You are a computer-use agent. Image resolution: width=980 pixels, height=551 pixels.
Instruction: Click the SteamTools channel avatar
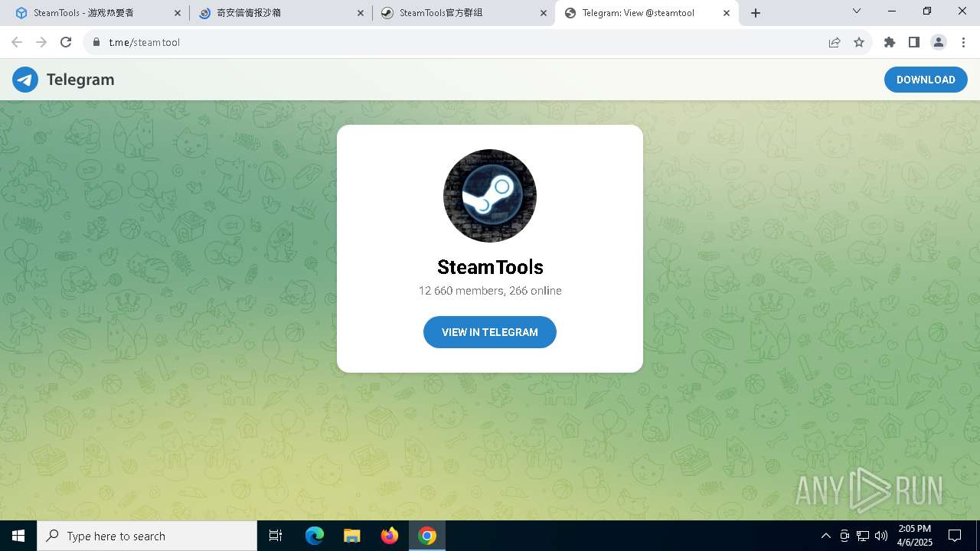click(x=490, y=196)
